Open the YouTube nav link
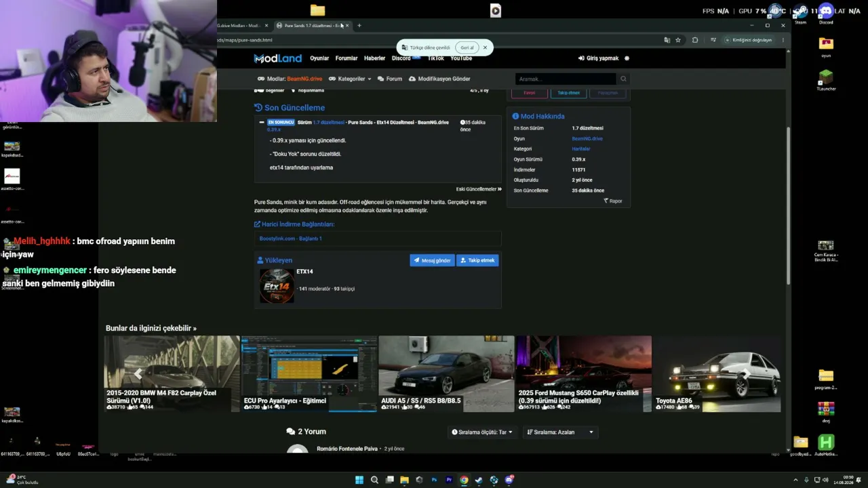 pos(461,58)
